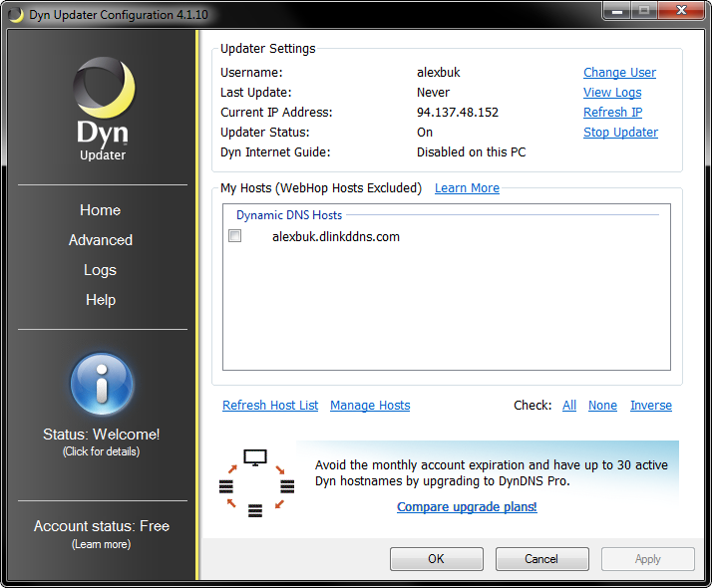Click Refresh IP link
Viewport: 712px width, 588px height.
(613, 113)
